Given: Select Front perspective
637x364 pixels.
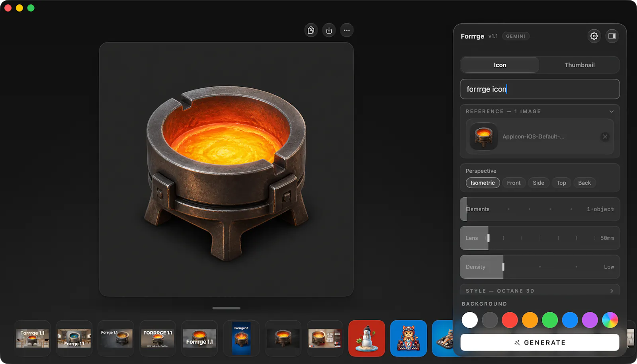Looking at the screenshot, I should (x=514, y=183).
